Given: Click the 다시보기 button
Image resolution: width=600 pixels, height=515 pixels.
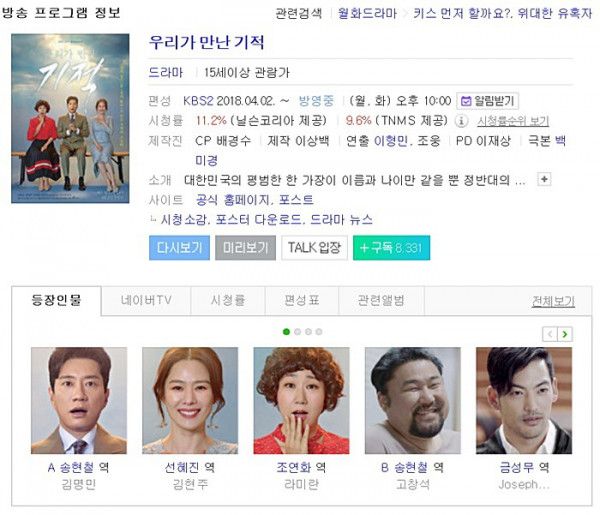Looking at the screenshot, I should coord(179,248).
